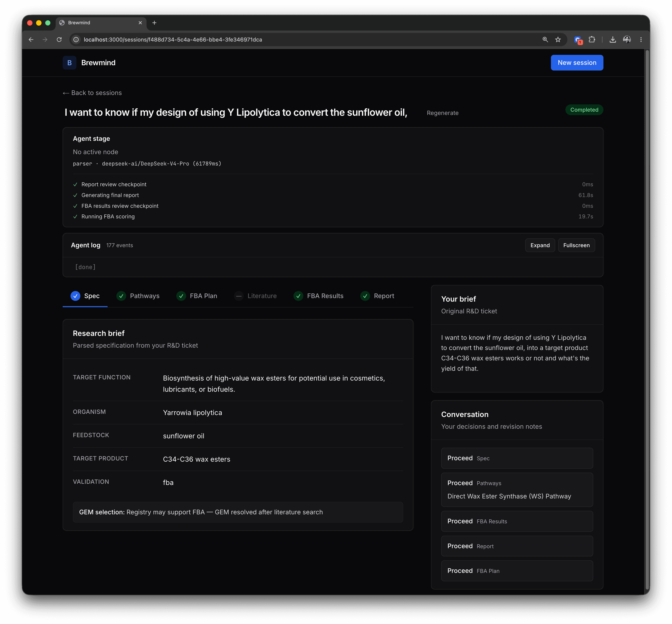The height and width of the screenshot is (624, 672).
Task: Click the Brewmind app name in the header
Action: coord(98,63)
